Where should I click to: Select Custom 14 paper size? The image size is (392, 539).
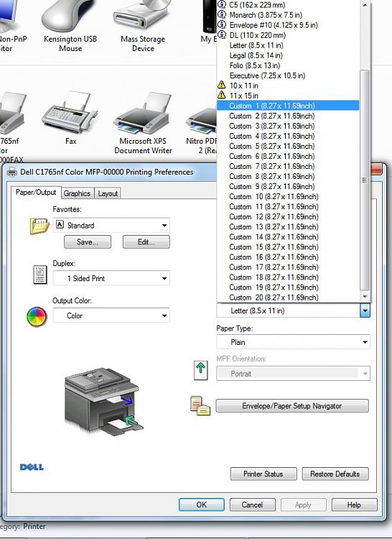tap(288, 237)
